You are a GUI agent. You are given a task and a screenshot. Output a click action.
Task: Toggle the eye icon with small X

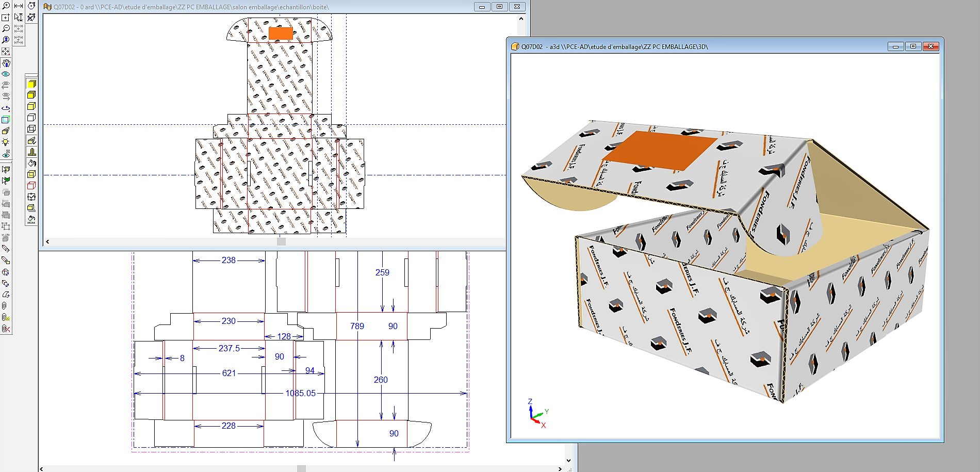(6, 154)
